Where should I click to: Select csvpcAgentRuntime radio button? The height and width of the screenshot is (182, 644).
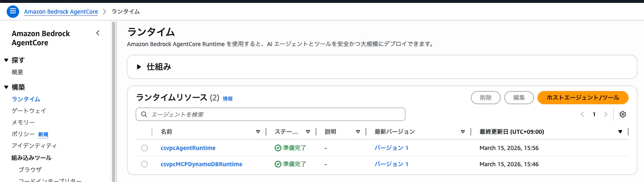click(144, 148)
